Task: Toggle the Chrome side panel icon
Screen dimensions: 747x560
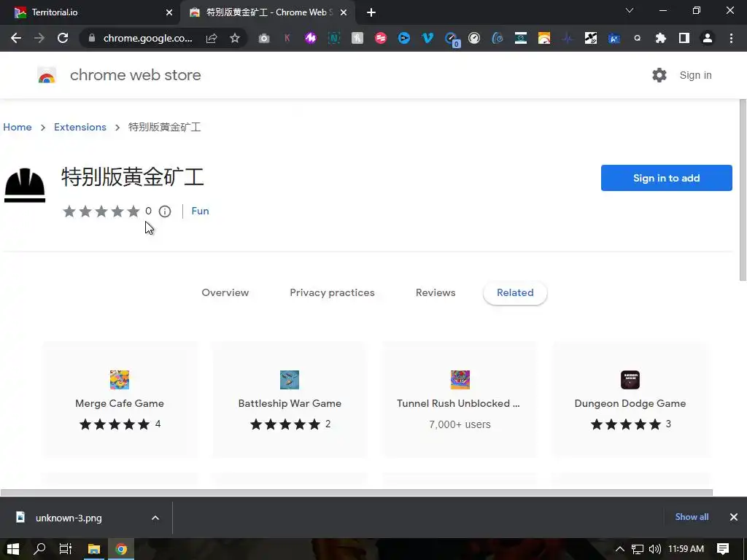Action: 684,38
